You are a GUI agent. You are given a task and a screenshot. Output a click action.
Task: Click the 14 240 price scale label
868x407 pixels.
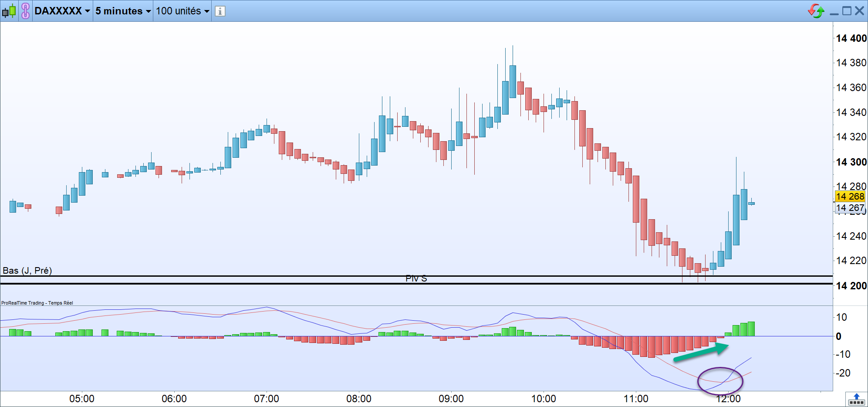point(851,236)
